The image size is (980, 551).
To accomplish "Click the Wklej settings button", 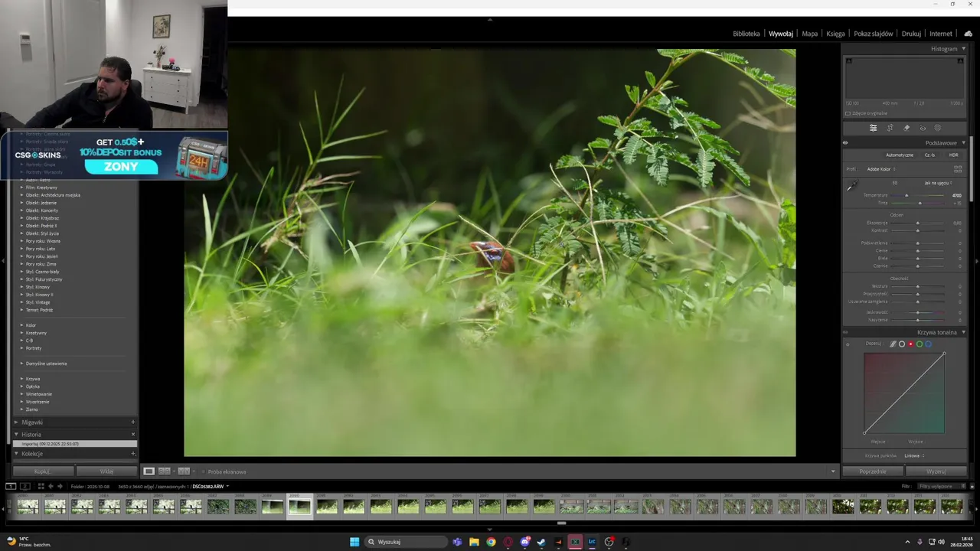I will [106, 471].
